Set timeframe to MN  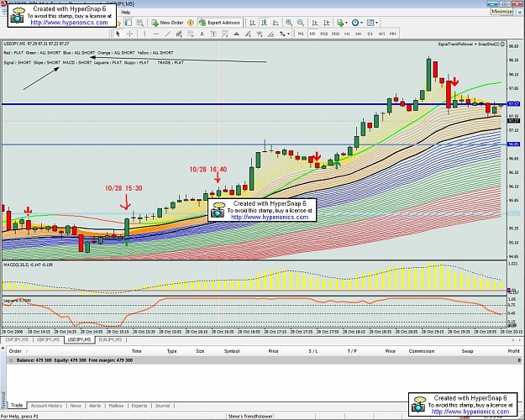point(393,34)
